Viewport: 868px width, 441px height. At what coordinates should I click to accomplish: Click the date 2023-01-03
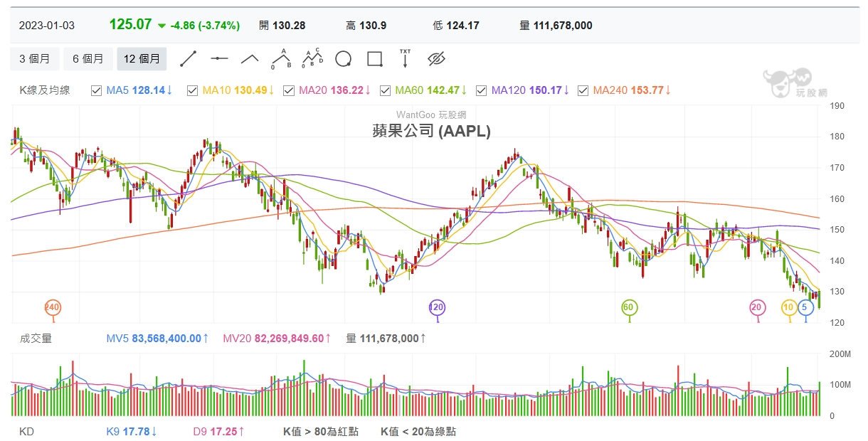pyautogui.click(x=46, y=26)
